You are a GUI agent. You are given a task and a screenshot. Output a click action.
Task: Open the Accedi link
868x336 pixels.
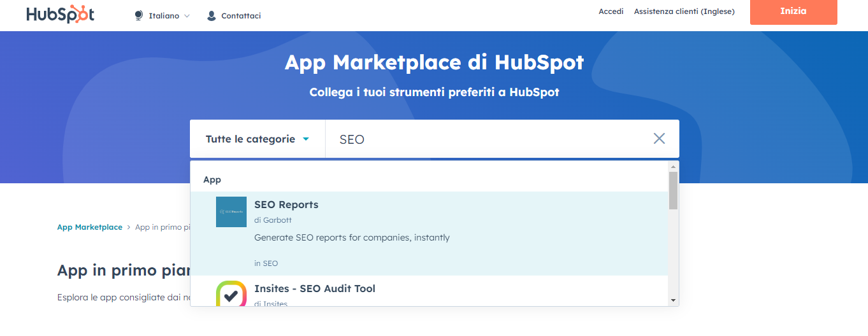(x=611, y=11)
